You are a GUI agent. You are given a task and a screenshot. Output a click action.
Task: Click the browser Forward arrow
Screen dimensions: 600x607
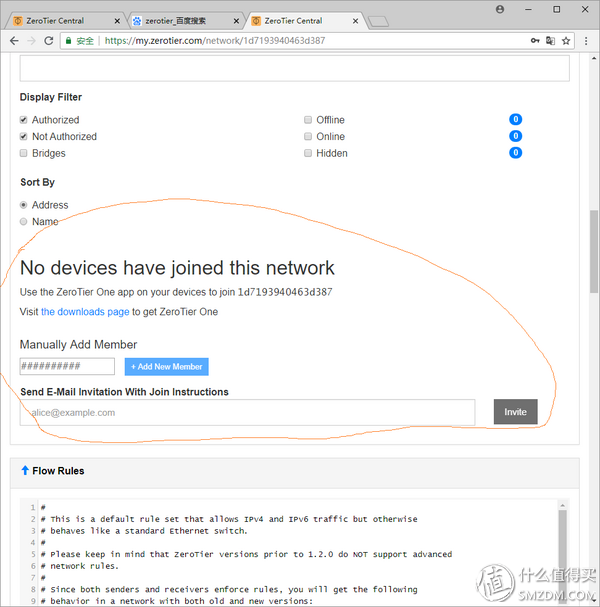click(x=31, y=41)
